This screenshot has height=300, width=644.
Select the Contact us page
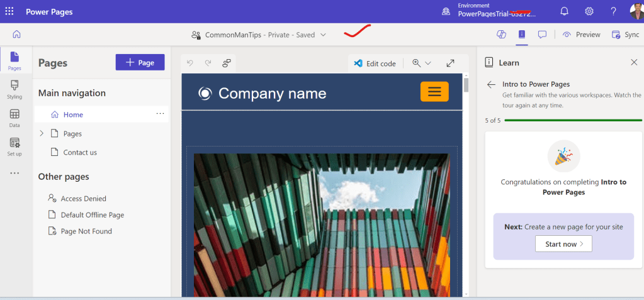click(80, 152)
